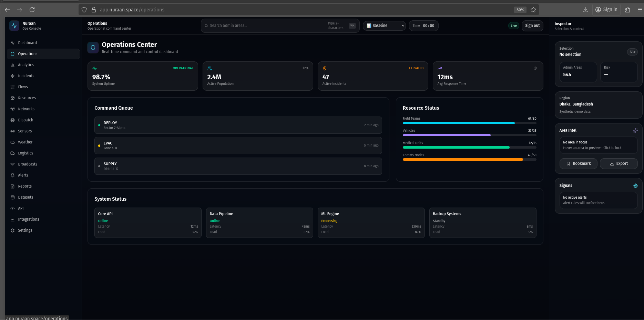Click the Export button
Image resolution: width=644 pixels, height=320 pixels.
click(x=619, y=163)
